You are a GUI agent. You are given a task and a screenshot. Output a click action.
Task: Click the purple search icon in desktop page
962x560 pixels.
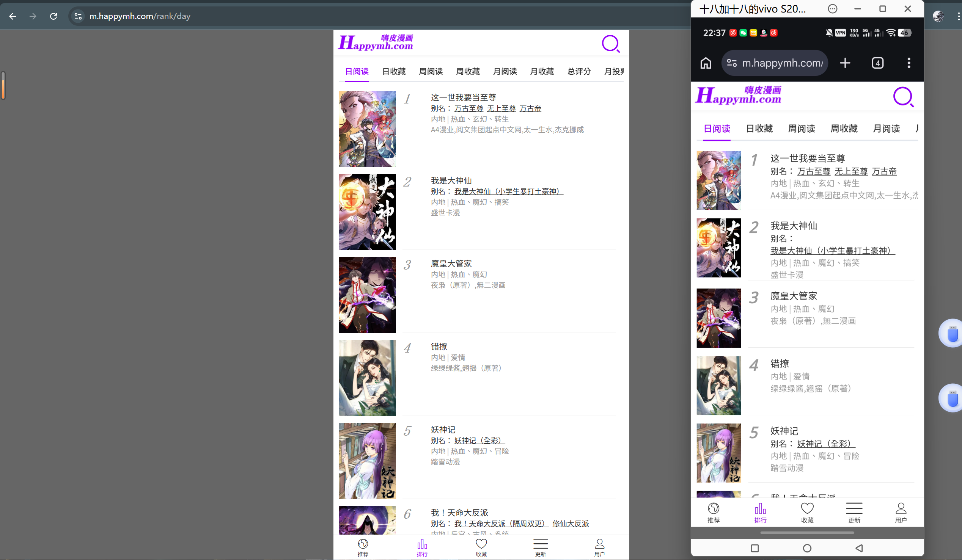click(x=610, y=44)
